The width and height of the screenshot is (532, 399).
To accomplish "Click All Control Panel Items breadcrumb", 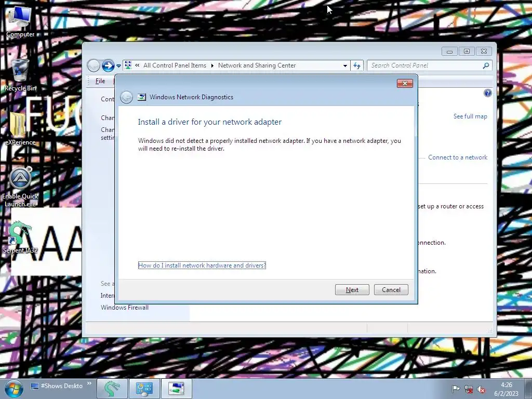I will [175, 65].
